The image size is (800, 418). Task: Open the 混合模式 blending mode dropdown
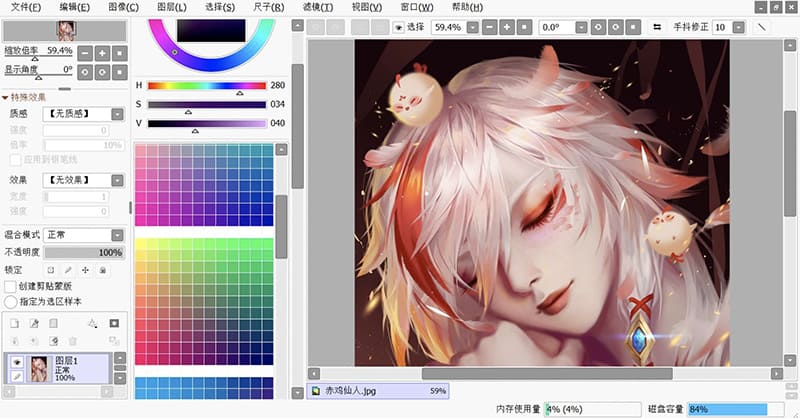pyautogui.click(x=118, y=235)
